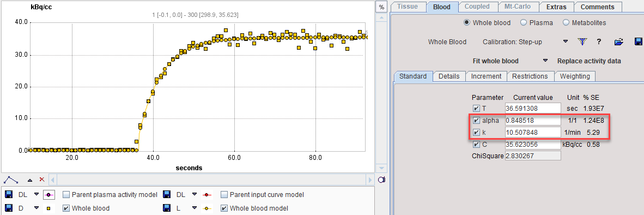Select the Standard sub-tab

pos(413,76)
